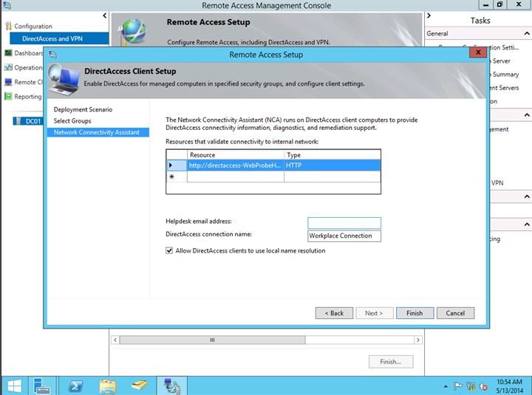The height and width of the screenshot is (395, 532).
Task: Click the Dashboard icon in navigation pane
Action: pos(8,53)
